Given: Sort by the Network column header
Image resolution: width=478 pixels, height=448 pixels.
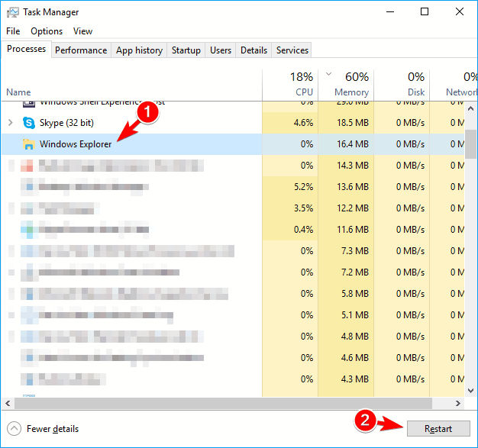Looking at the screenshot, I should click(454, 85).
